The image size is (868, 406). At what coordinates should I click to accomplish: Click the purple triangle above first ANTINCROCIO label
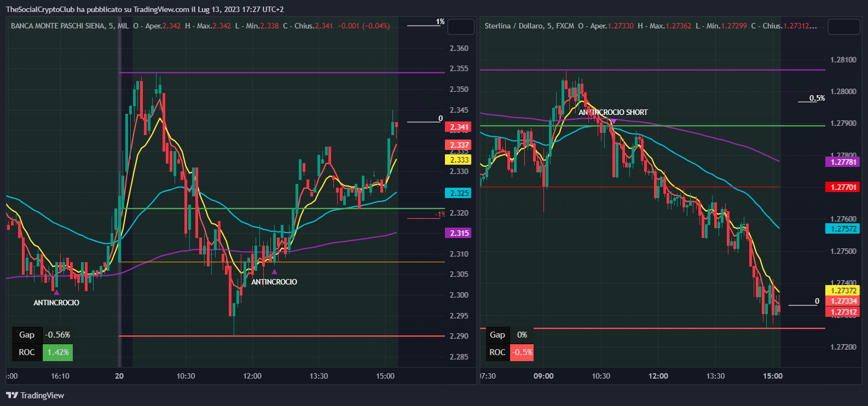pyautogui.click(x=56, y=293)
